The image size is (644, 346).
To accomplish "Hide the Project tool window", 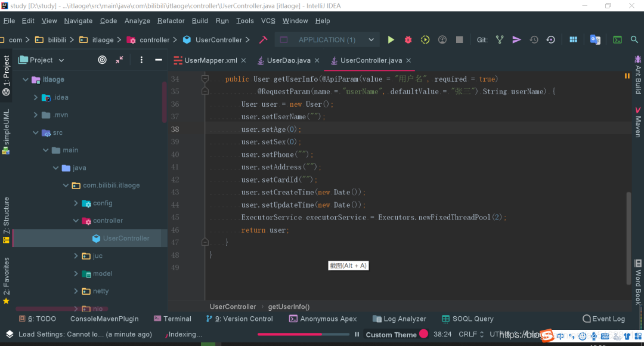I will 159,60.
